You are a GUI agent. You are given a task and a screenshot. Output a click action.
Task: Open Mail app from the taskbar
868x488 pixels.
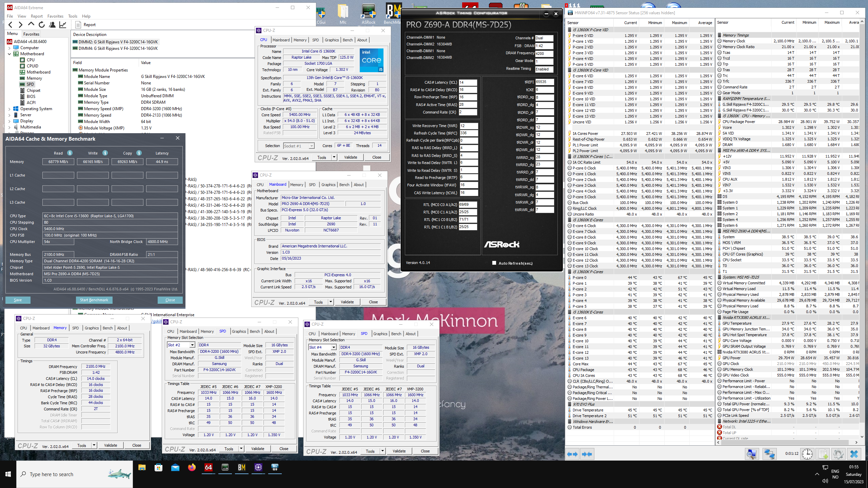pyautogui.click(x=175, y=468)
